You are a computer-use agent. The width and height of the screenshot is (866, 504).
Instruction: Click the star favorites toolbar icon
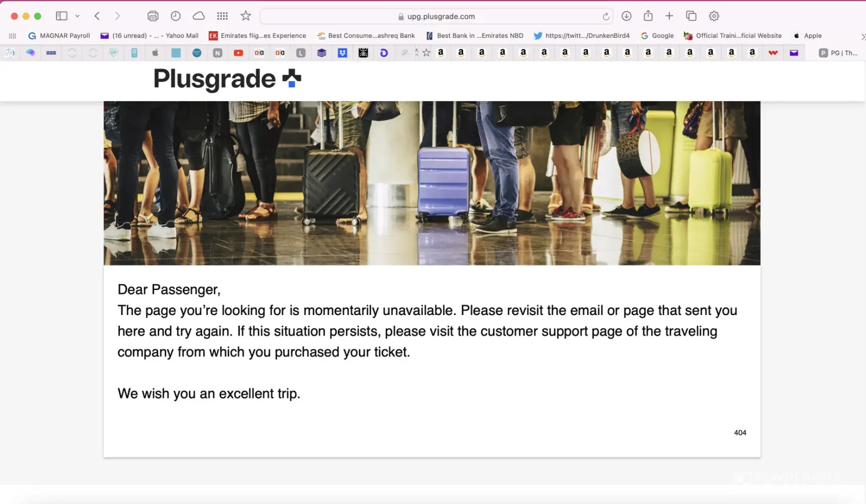245,16
